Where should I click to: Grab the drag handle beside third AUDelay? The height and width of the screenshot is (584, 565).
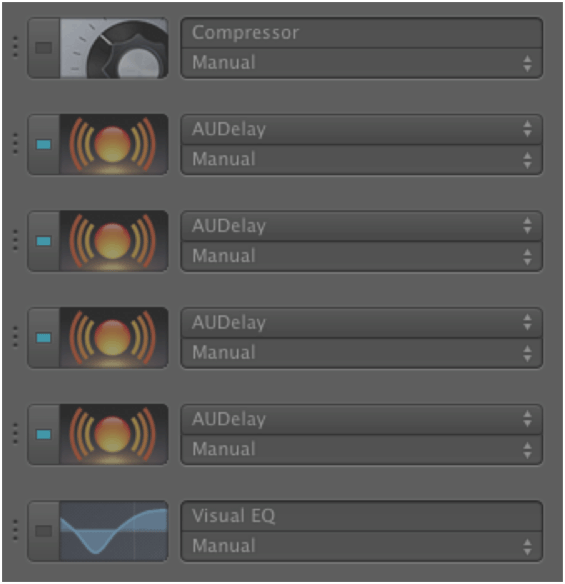coord(15,337)
